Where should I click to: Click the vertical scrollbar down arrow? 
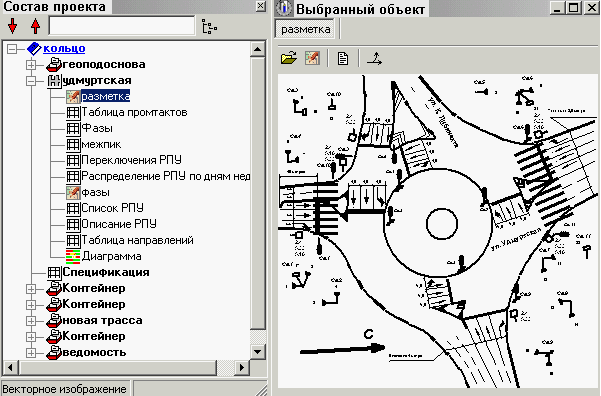pos(258,352)
